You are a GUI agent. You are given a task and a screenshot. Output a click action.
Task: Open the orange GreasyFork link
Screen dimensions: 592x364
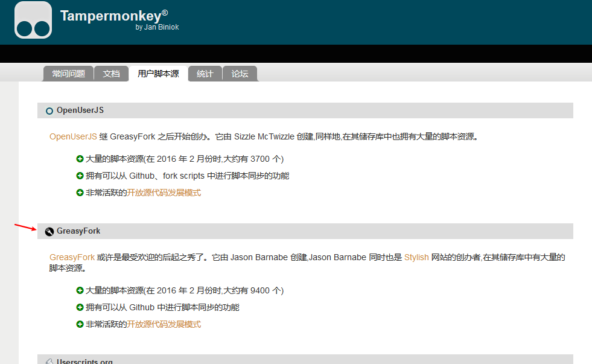pyautogui.click(x=72, y=258)
